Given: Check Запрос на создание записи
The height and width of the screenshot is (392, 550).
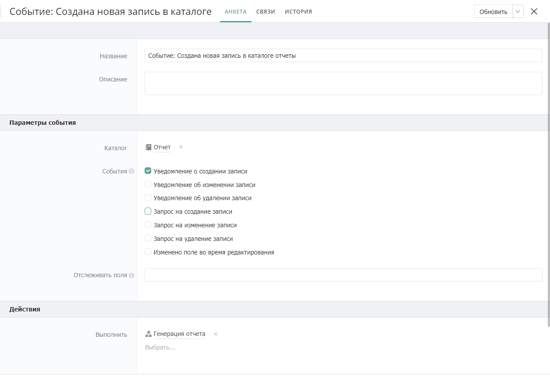Looking at the screenshot, I should tap(148, 211).
